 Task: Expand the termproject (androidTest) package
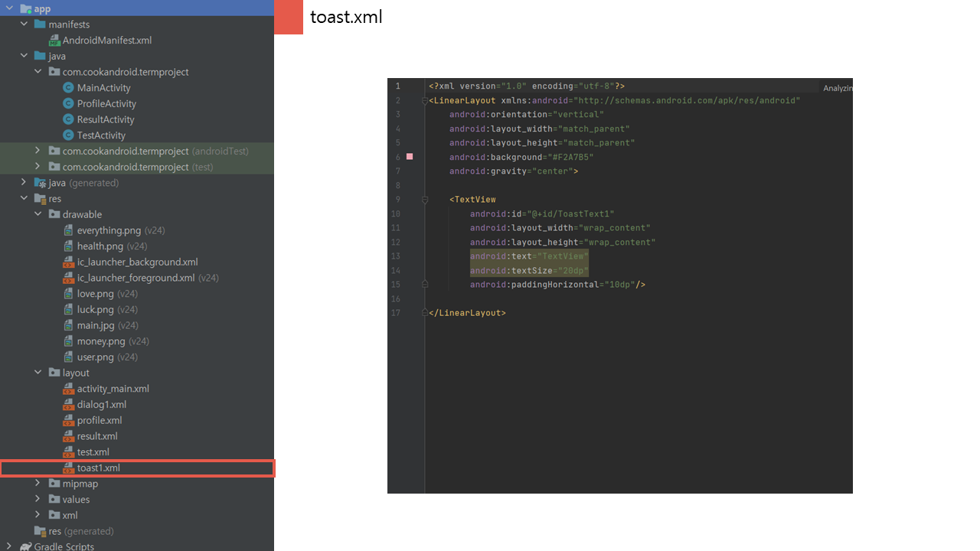point(38,151)
